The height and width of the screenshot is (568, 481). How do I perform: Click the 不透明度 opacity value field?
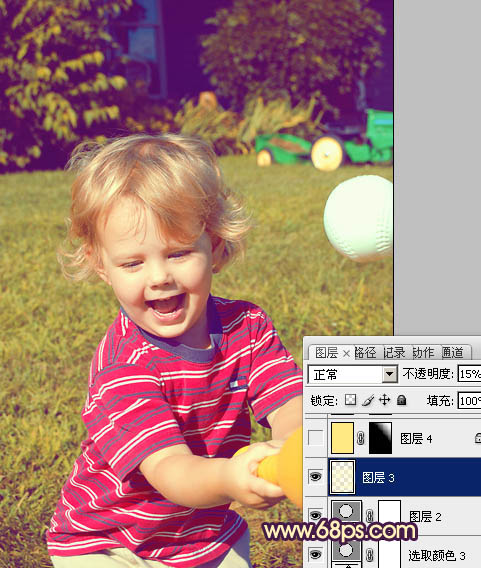pyautogui.click(x=469, y=374)
